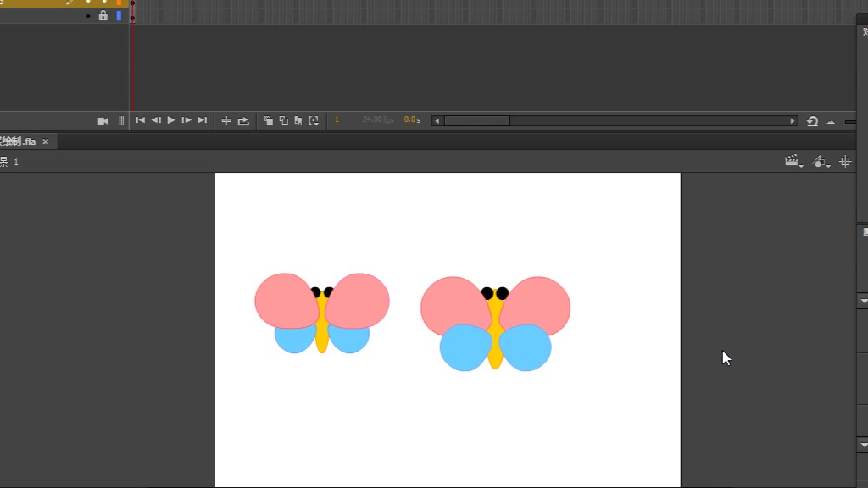This screenshot has height=488, width=868.
Task: Enable onion skin outlines
Action: (x=284, y=121)
